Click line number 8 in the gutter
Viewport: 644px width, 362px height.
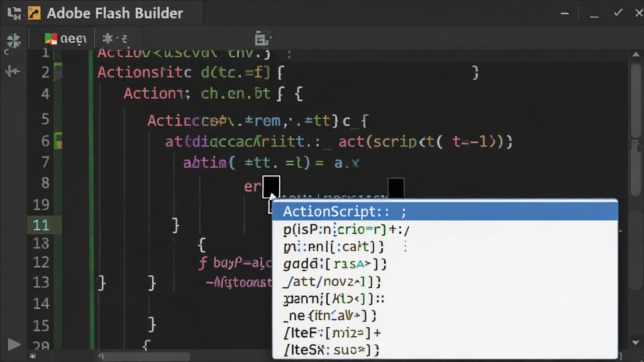(x=45, y=183)
